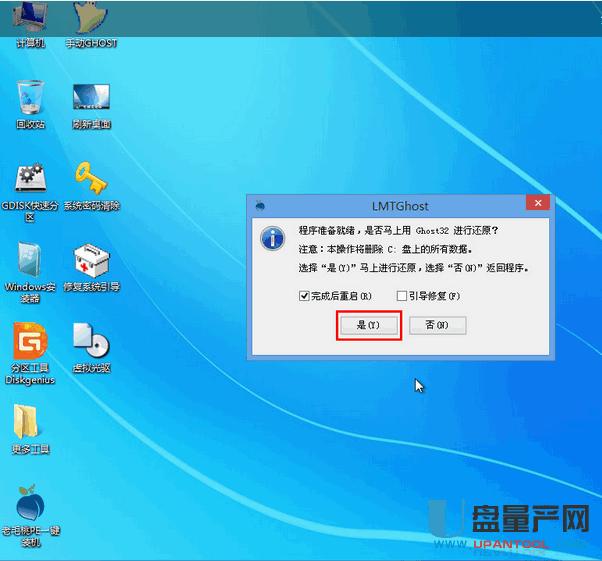The image size is (602, 561).
Task: Uncheck the 完成后重启(R) checkbox
Action: point(304,296)
